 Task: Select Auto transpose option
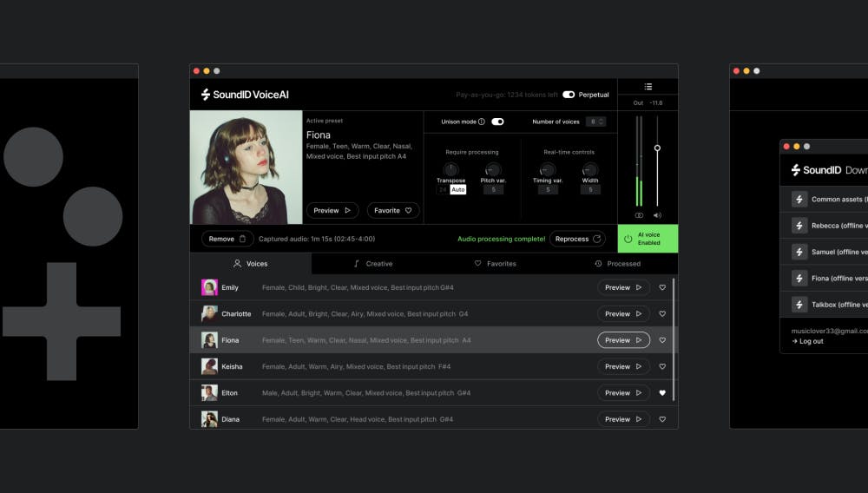click(x=458, y=189)
